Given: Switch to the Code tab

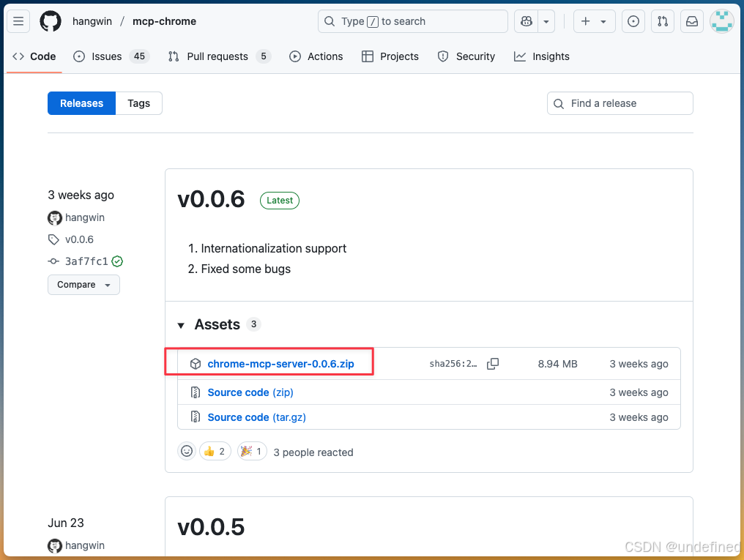Looking at the screenshot, I should [x=34, y=56].
